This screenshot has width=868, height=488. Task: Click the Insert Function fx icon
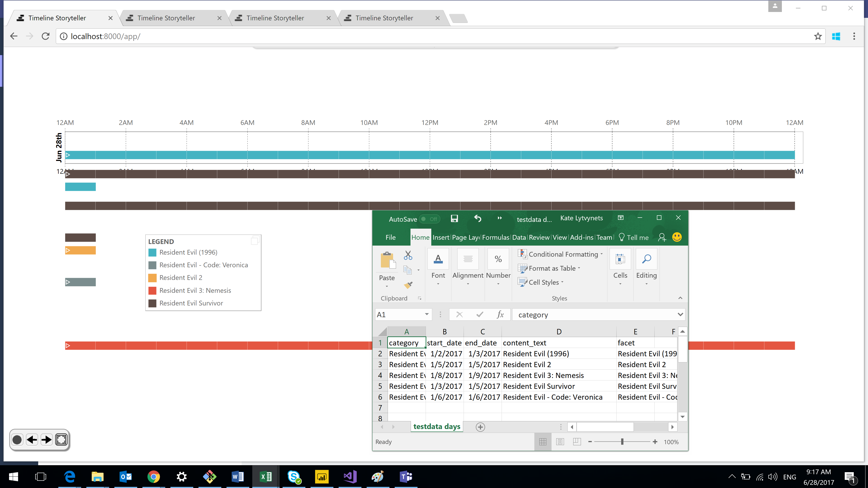500,314
